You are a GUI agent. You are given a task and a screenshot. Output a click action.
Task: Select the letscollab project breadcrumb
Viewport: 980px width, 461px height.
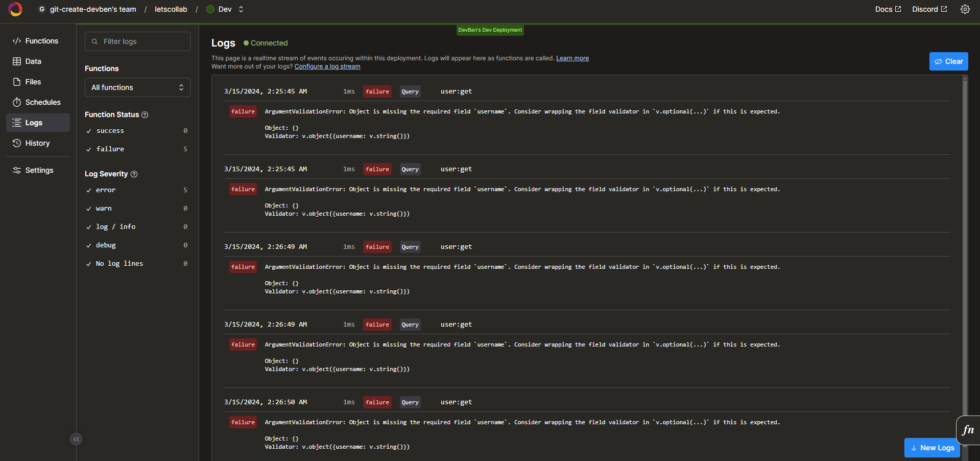[171, 9]
